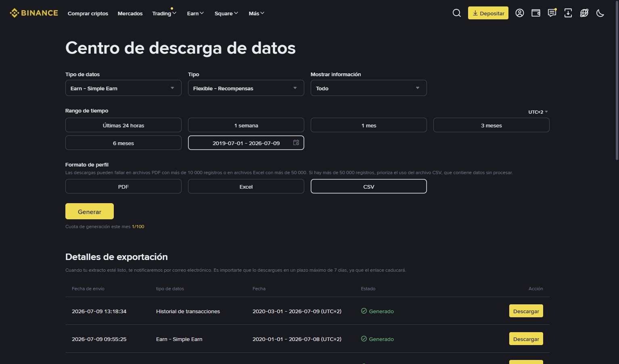The width and height of the screenshot is (619, 364).
Task: Click the calendar icon in date range
Action: [296, 143]
